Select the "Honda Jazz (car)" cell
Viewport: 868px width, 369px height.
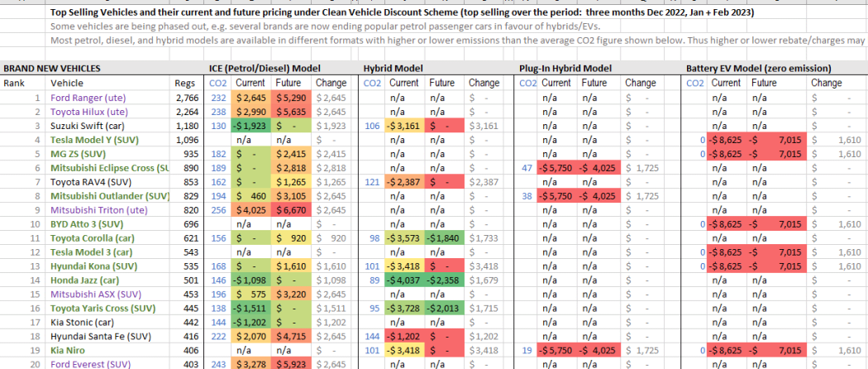(x=108, y=280)
